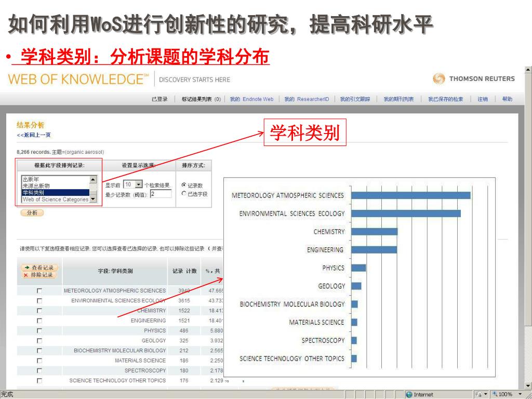Click ENVIRONMENTAL SCIENCES ECOLOGY chart bar
Screen dimensions: 532x399
pyautogui.click(x=406, y=214)
